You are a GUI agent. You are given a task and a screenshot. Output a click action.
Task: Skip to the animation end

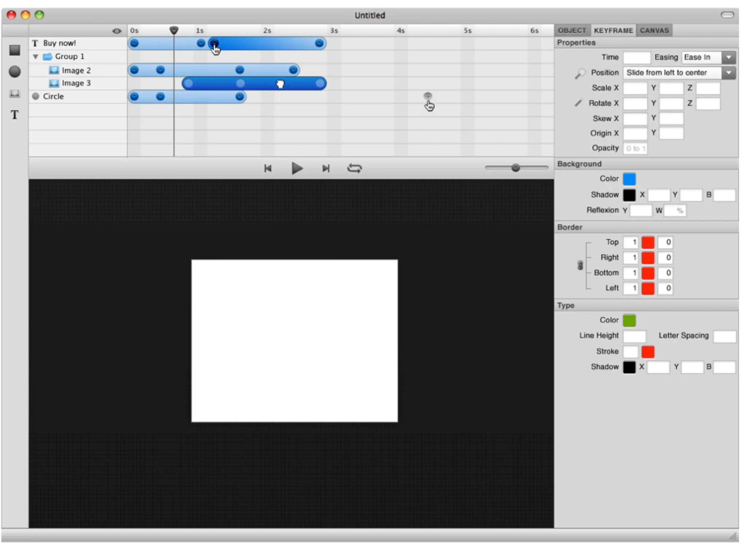click(326, 168)
